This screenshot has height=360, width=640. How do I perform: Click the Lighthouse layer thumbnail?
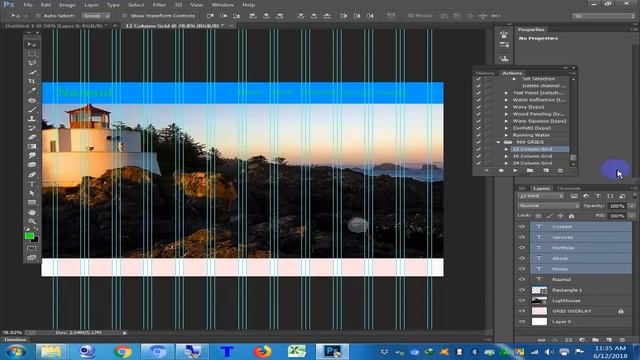539,300
